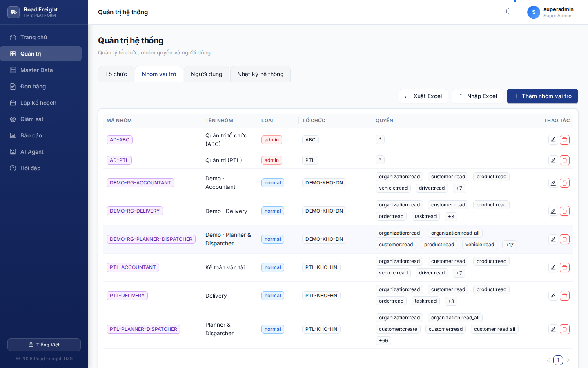Click the Kế toán vận tải group name
The width and height of the screenshot is (588, 368).
coord(225,267)
